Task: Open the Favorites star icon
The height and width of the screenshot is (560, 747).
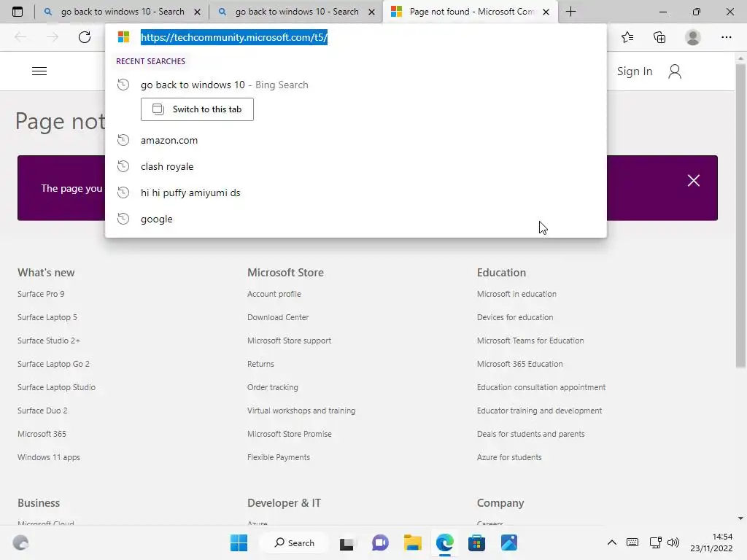Action: (627, 37)
